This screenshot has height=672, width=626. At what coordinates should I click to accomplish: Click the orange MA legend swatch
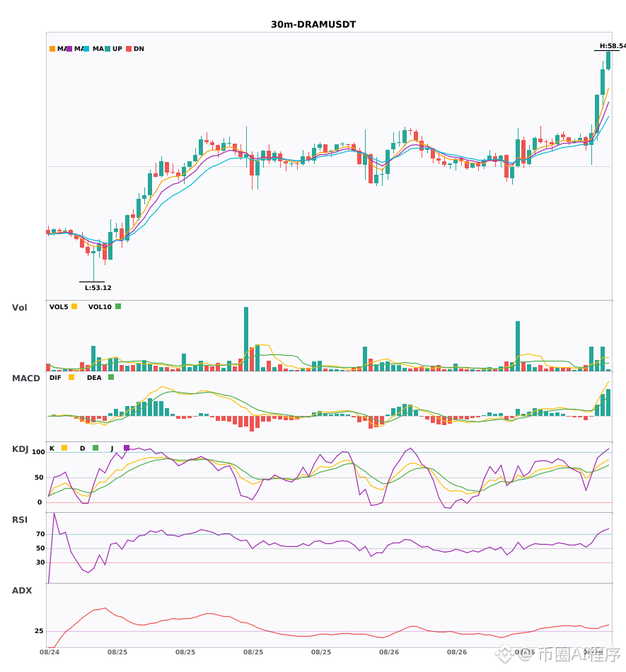(52, 49)
